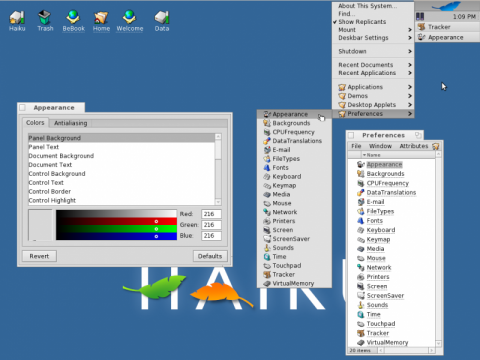Click the Media icon in Preferences window

361,249
